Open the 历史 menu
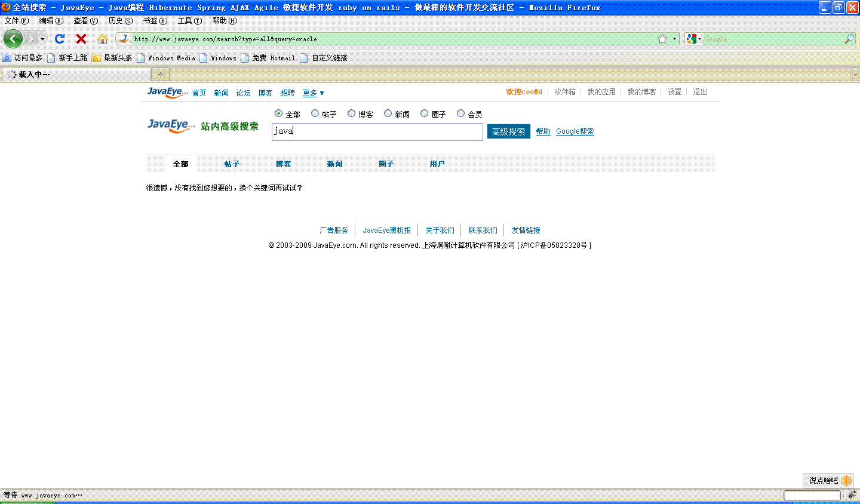The width and height of the screenshot is (860, 504). 121,21
